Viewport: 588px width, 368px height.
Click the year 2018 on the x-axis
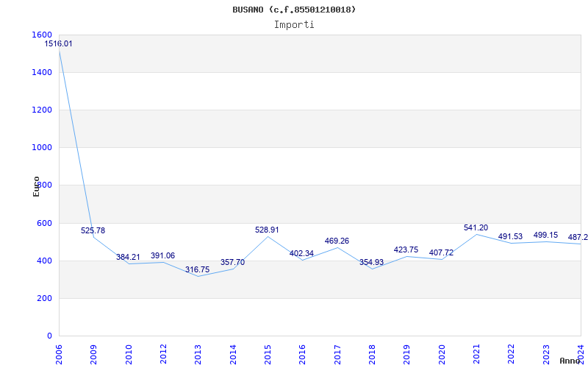372,353
